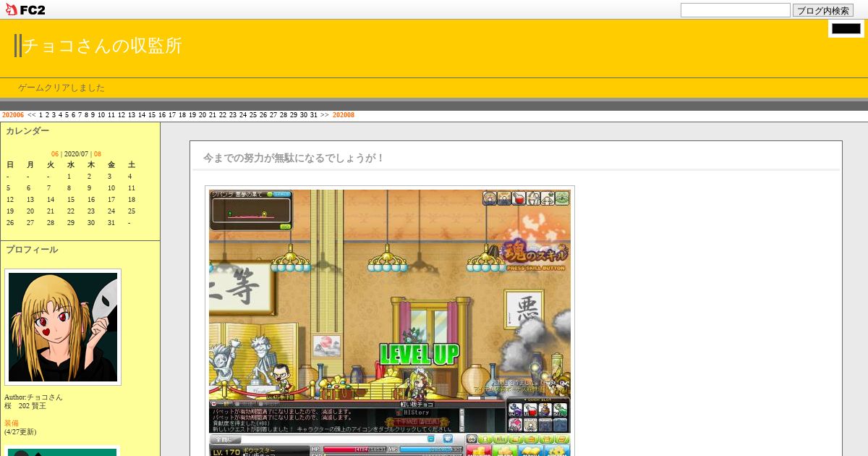Viewport: 868px width, 456px height.
Task: Click the ゲームクリアしました subtitle text
Action: (x=61, y=88)
